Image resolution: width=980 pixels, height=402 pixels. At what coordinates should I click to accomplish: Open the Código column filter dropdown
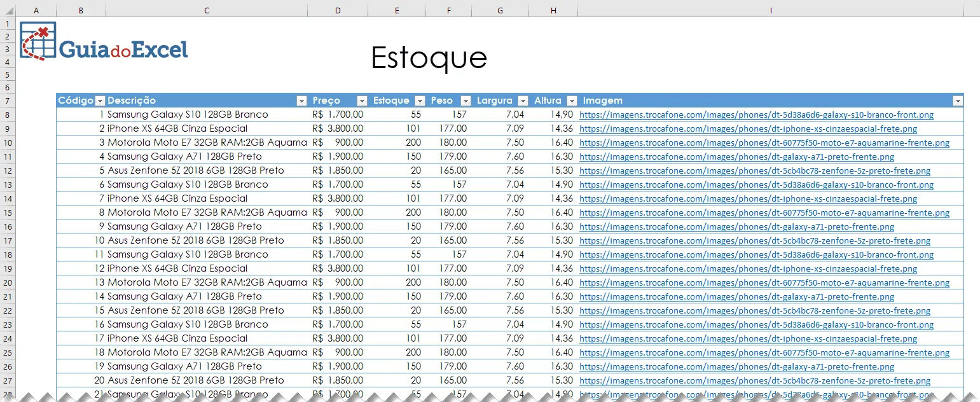[x=100, y=100]
